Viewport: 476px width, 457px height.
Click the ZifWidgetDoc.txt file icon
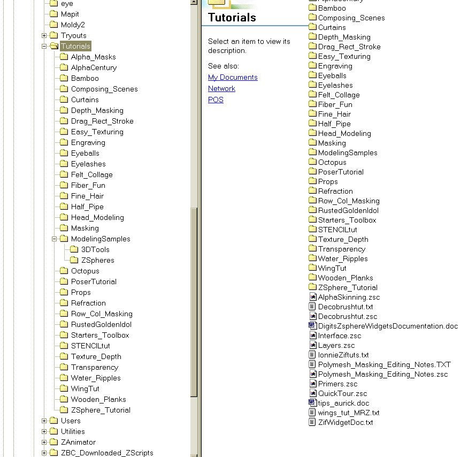[313, 422]
